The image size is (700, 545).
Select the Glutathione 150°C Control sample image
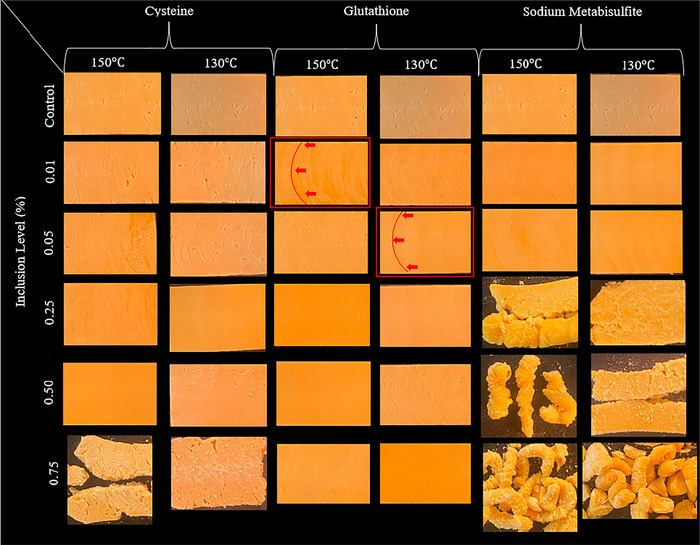pos(321,106)
